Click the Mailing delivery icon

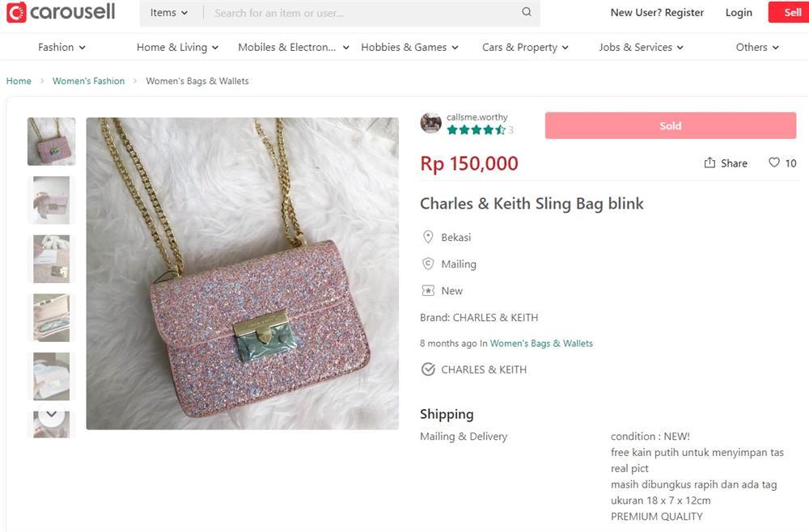coord(428,264)
